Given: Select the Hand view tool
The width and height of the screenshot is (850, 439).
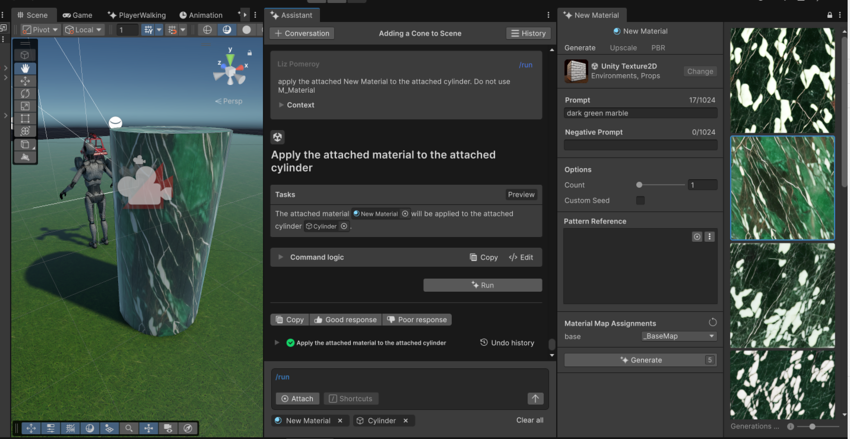Looking at the screenshot, I should (25, 68).
